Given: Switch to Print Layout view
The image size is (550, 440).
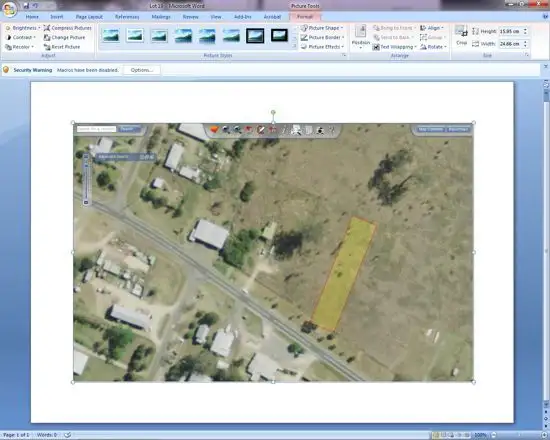Looking at the screenshot, I should pos(436,435).
